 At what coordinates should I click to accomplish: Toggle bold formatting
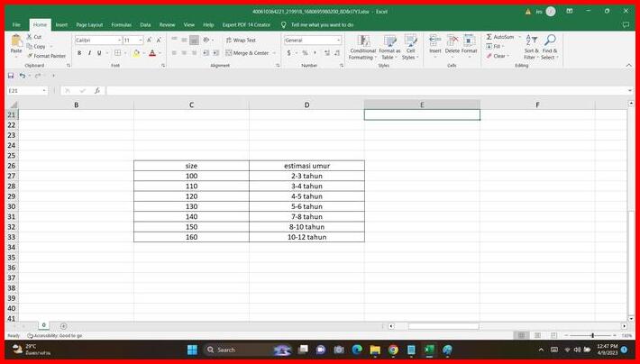pos(78,53)
